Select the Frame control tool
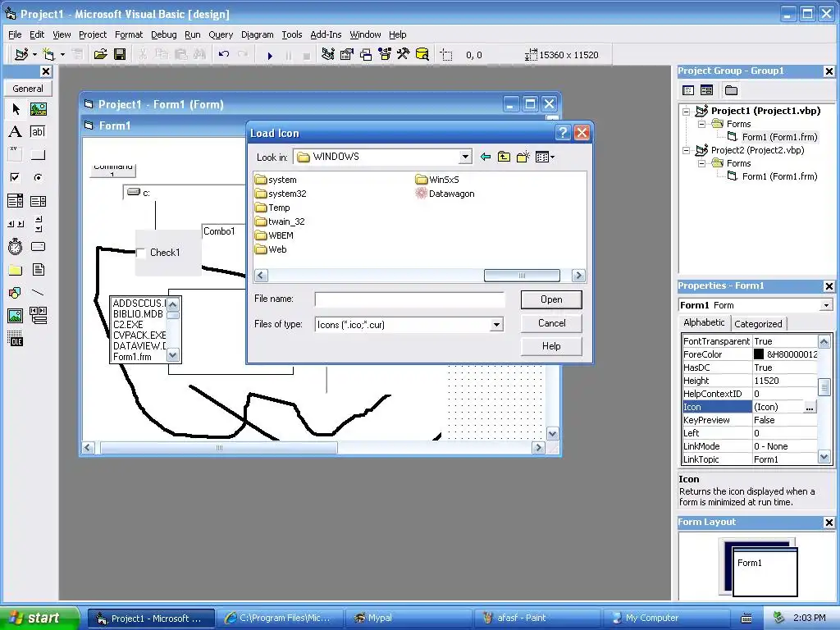Screen dimensions: 840x630 click(16, 155)
